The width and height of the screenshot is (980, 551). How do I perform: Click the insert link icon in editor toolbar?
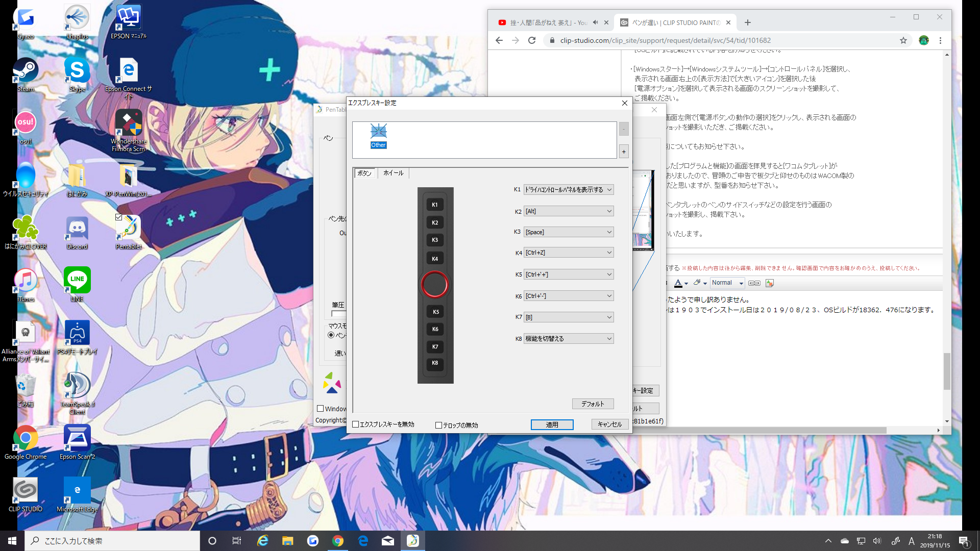754,283
